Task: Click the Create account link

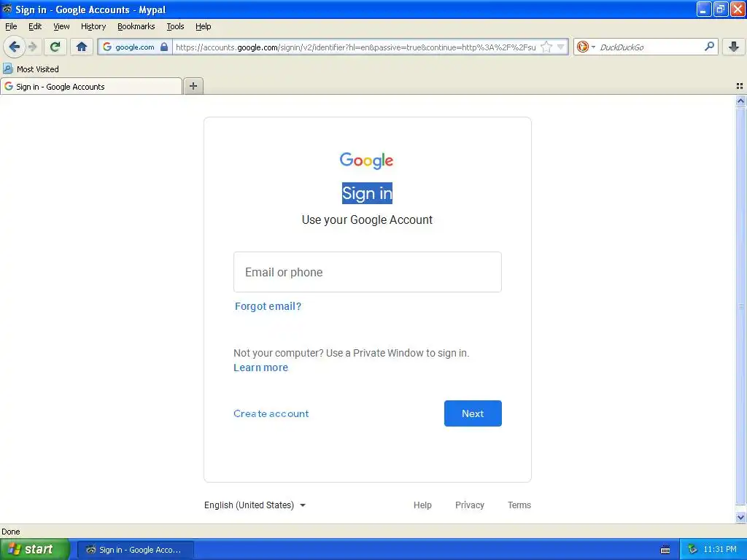Action: point(271,413)
